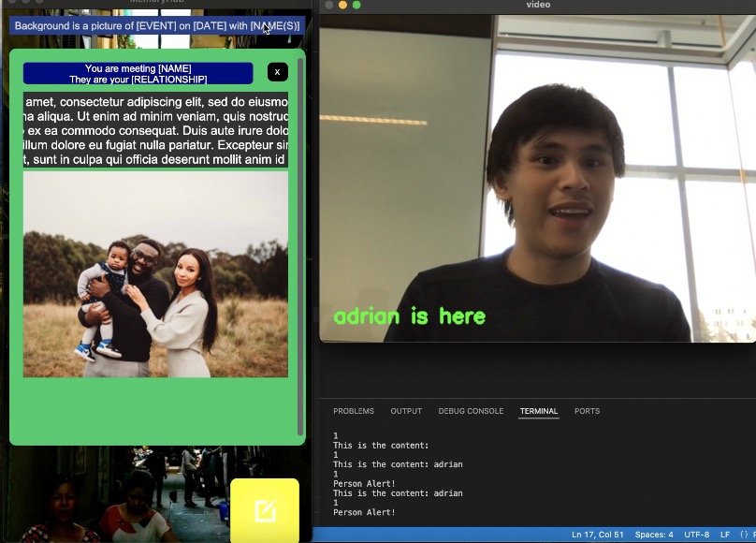Click the last 'Person Alert!' terminal line

(x=364, y=512)
